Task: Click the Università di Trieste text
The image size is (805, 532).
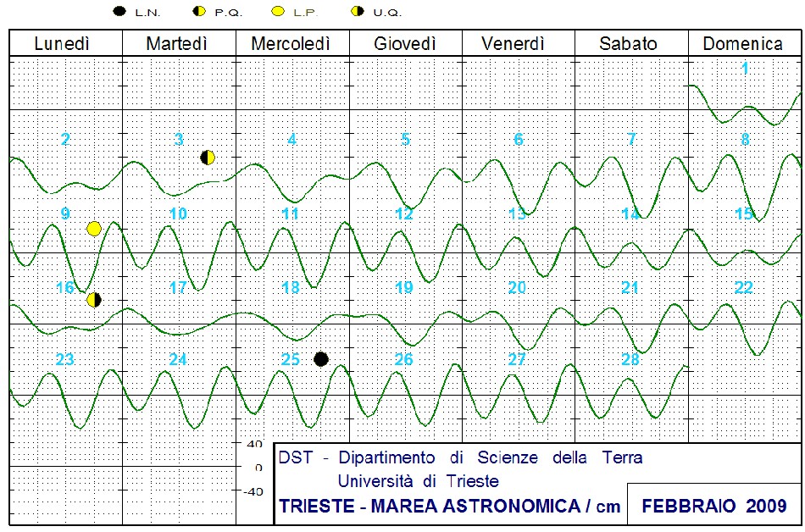Action: [419, 480]
